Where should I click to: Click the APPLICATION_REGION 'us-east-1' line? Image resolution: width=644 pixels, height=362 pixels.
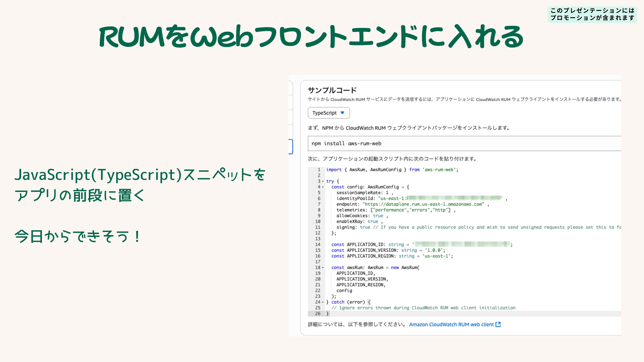[x=392, y=256]
